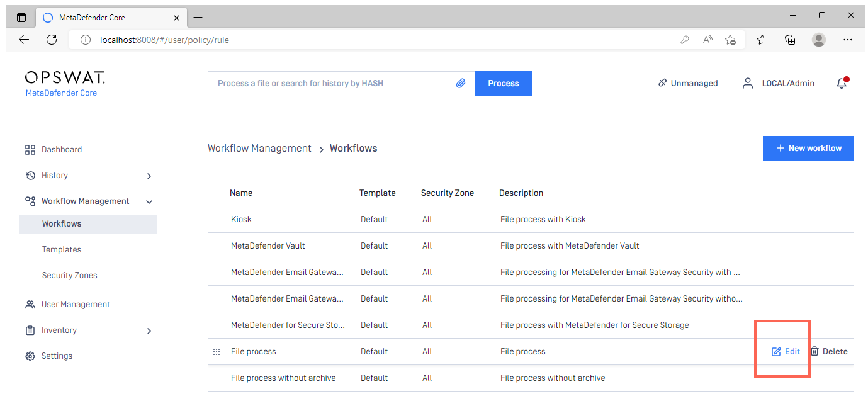This screenshot has height=406, width=868.
Task: Click the browser refresh icon
Action: click(x=52, y=40)
